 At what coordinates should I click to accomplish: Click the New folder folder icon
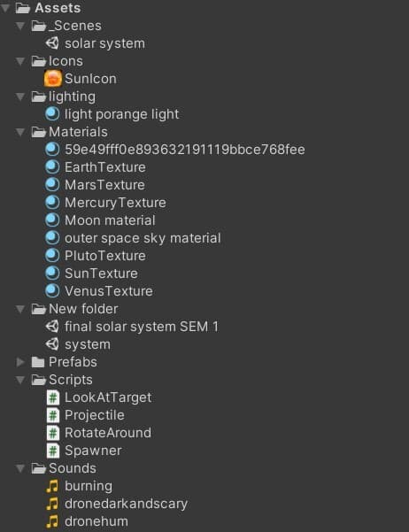[38, 309]
